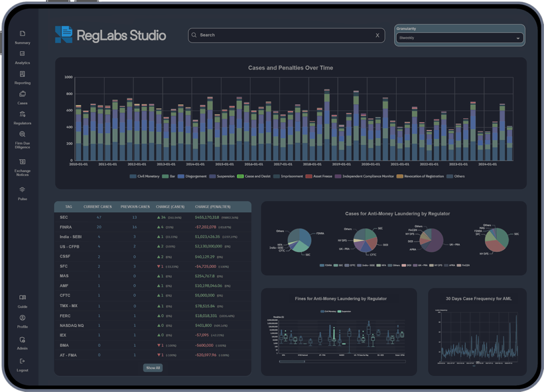Click the $2,130,000,000 penalty value
This screenshot has width=544, height=392.
point(208,246)
